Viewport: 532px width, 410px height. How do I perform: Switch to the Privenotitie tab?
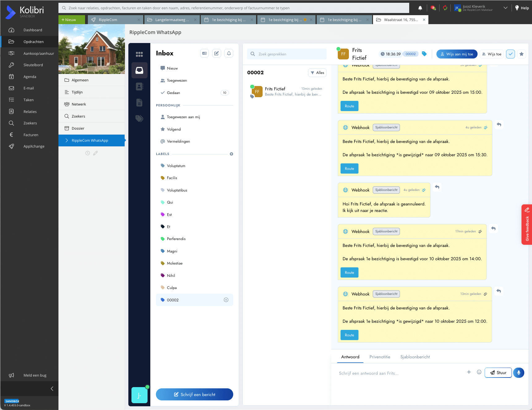coord(380,357)
